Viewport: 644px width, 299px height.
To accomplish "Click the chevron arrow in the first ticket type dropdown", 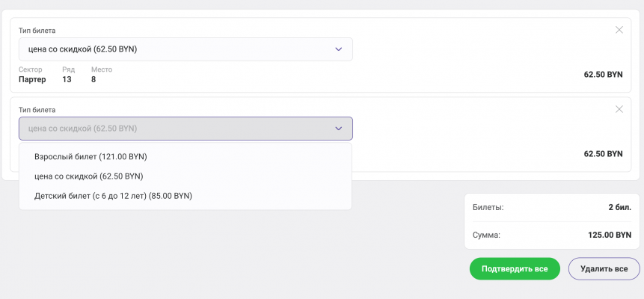I will click(x=338, y=49).
